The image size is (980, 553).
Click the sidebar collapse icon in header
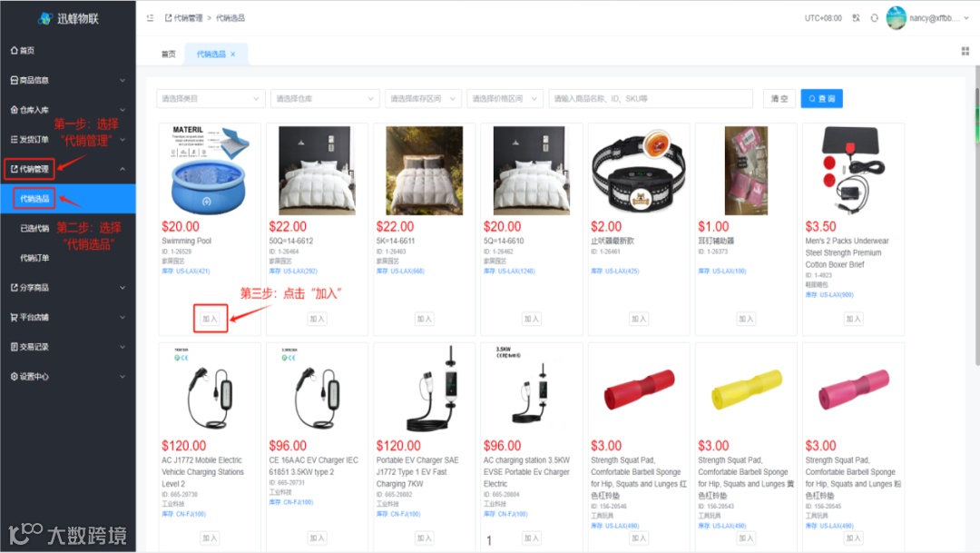pos(150,18)
